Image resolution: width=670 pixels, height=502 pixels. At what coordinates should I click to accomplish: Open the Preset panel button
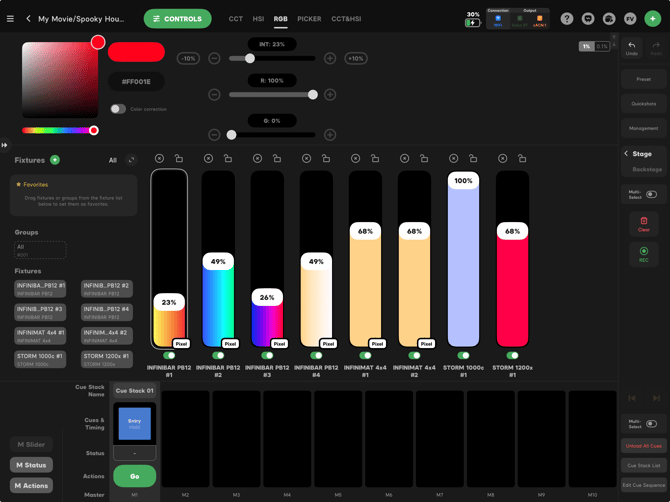tap(644, 79)
